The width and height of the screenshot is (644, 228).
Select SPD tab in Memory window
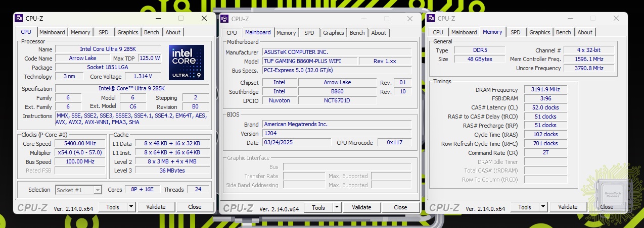(x=516, y=32)
